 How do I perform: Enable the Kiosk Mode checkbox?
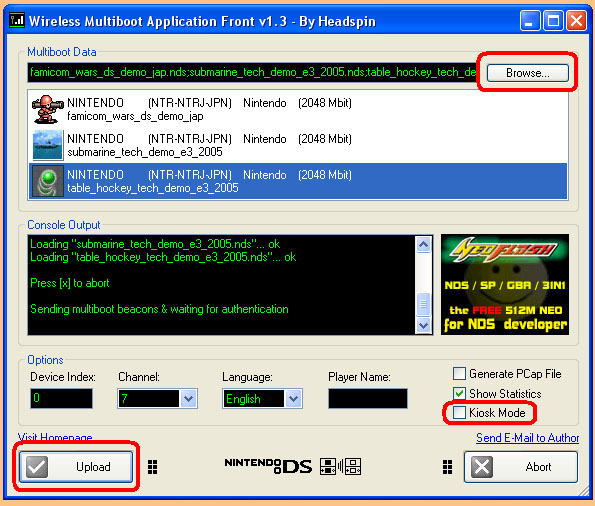tap(459, 413)
